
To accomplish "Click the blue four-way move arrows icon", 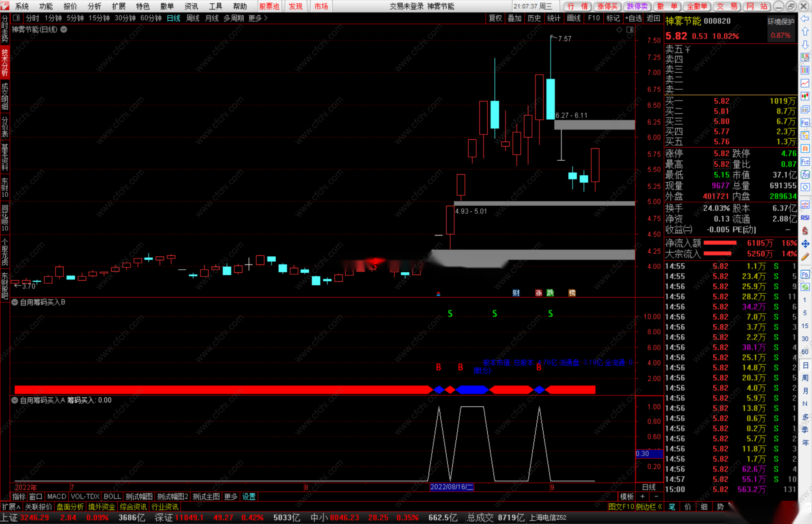I will [805, 244].
